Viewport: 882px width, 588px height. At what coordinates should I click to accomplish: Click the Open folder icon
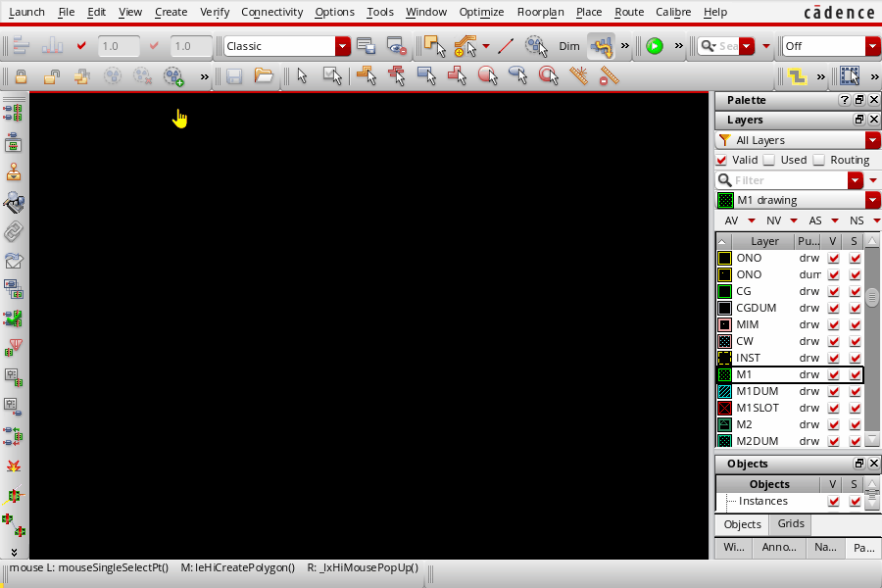pyautogui.click(x=263, y=75)
